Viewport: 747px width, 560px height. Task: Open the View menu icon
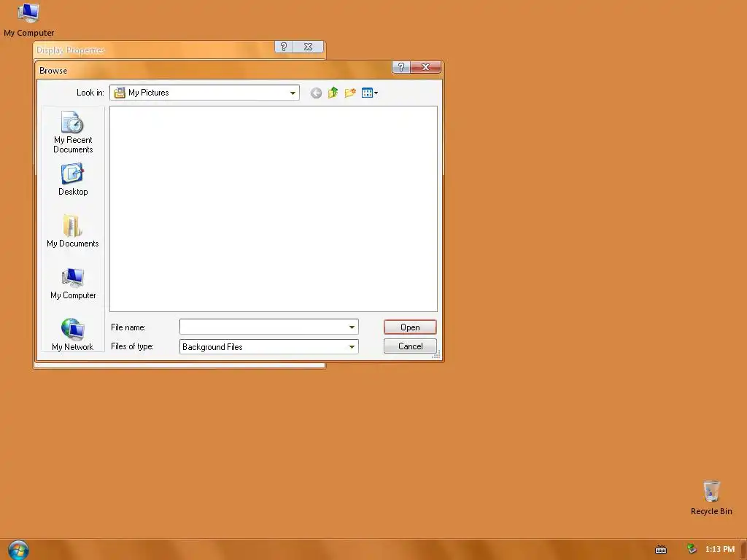point(369,93)
